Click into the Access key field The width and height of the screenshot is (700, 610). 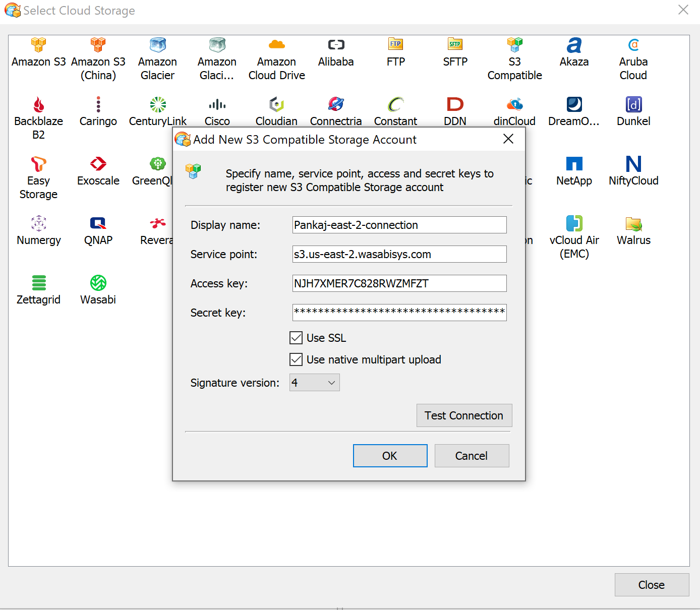[399, 283]
